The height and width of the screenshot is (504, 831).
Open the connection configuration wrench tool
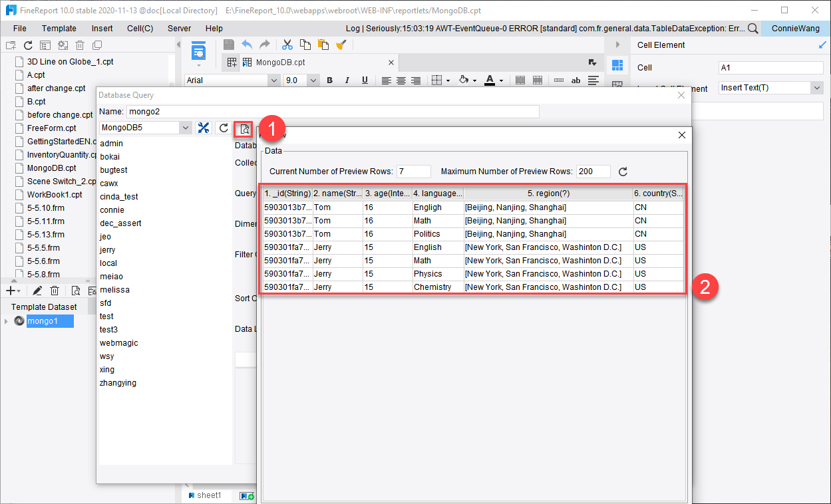(x=204, y=128)
